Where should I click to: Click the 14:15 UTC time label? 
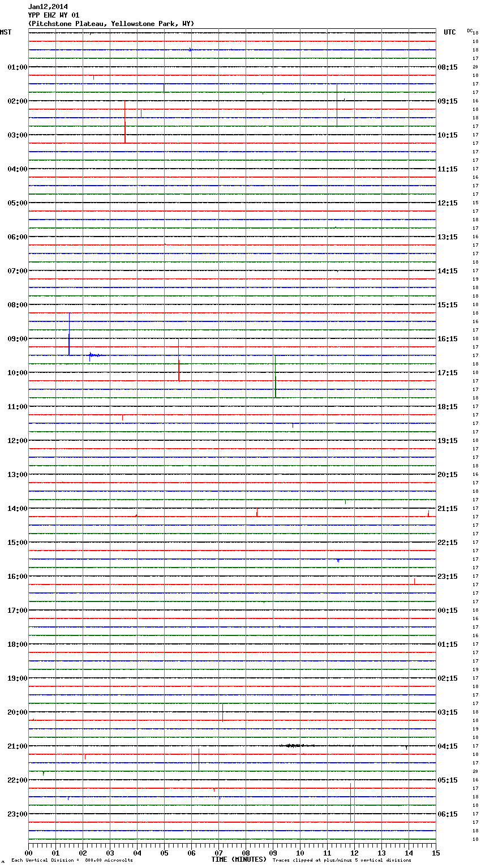pos(448,271)
